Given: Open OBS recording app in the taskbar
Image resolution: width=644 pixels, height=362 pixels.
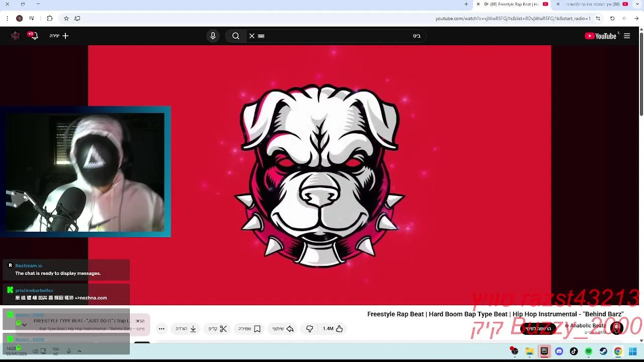Looking at the screenshot, I should point(514,350).
